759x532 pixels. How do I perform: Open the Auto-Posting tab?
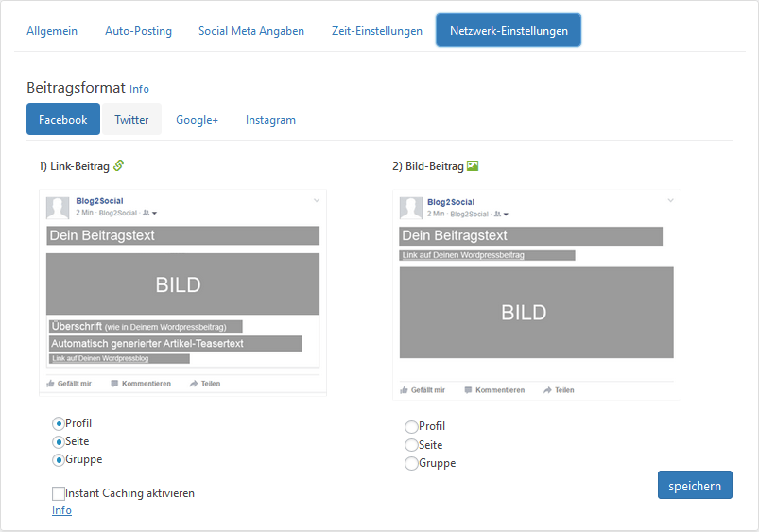click(x=138, y=31)
